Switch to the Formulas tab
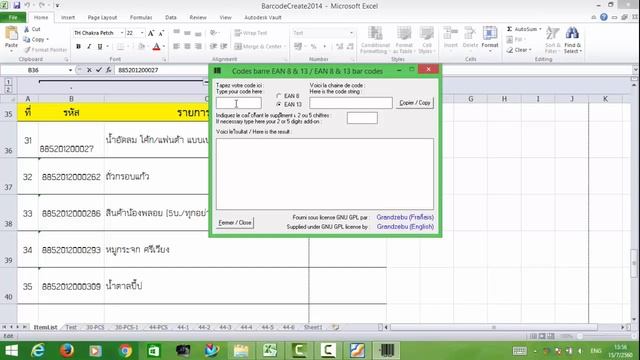This screenshot has height=360, width=640. pyautogui.click(x=141, y=18)
